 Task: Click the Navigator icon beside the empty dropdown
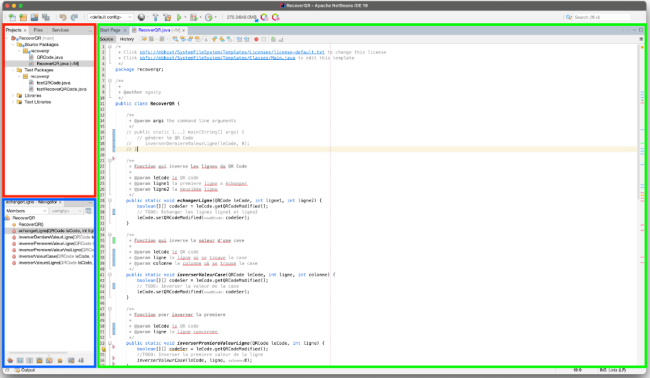(x=88, y=211)
